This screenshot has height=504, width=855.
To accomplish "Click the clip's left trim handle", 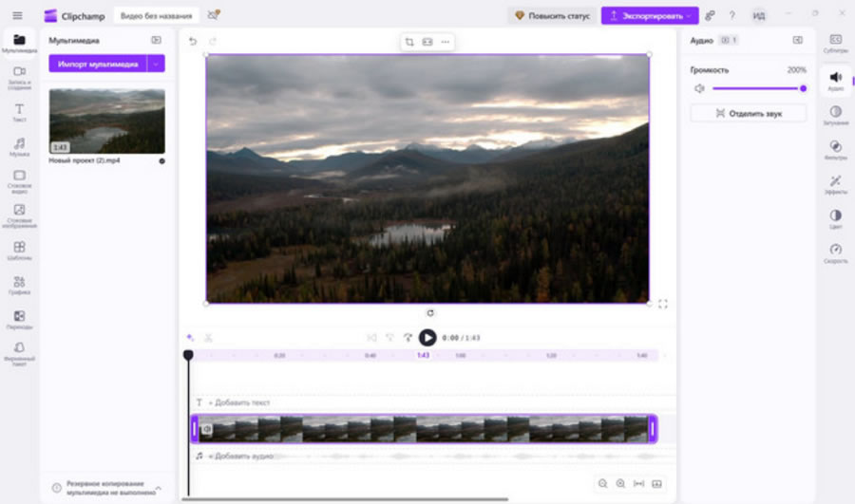I will click(x=194, y=429).
